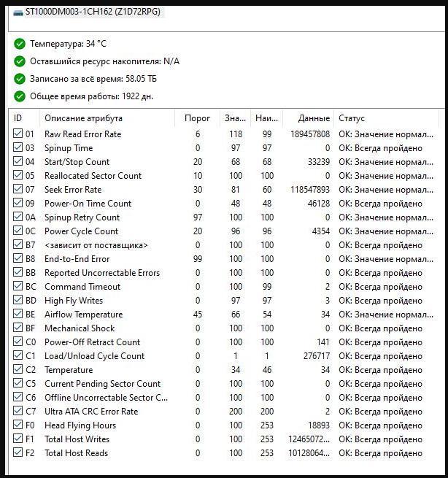Select the Raw Read Error Rate attribute name

tap(83, 134)
